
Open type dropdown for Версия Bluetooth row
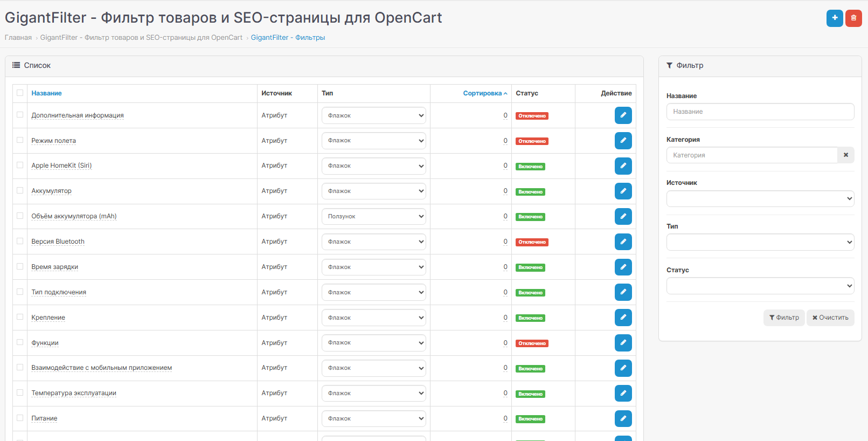[x=374, y=242]
